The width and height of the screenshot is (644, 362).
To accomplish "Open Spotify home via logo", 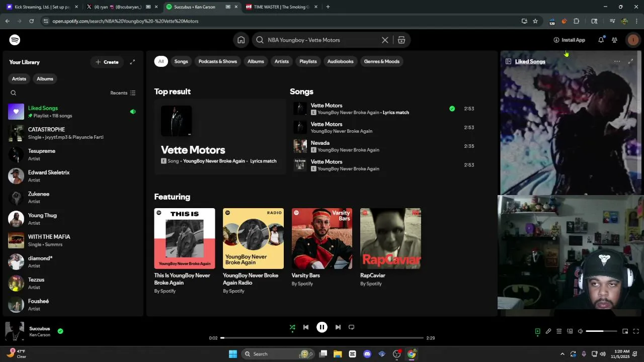I will coord(15,40).
